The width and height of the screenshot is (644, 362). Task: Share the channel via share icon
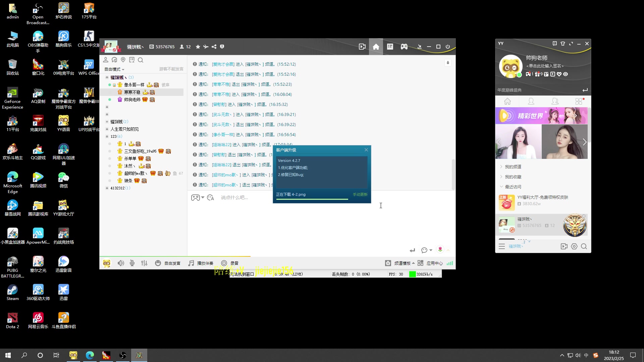point(214,47)
